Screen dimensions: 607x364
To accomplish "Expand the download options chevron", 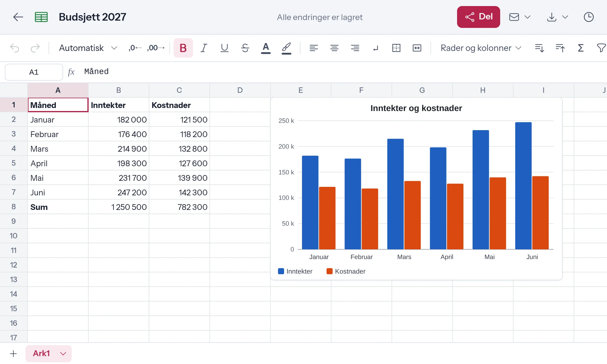I will click(x=565, y=17).
